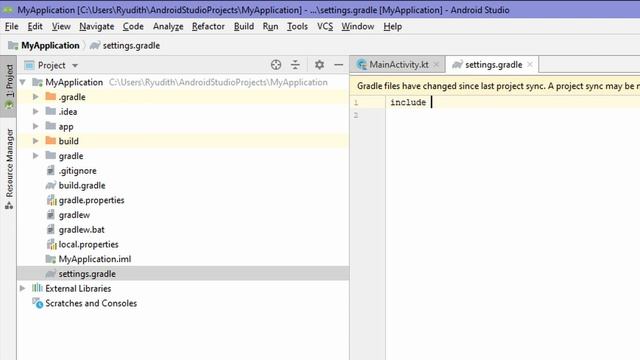Image resolution: width=640 pixels, height=360 pixels.
Task: Open the View menu
Action: pyautogui.click(x=61, y=27)
